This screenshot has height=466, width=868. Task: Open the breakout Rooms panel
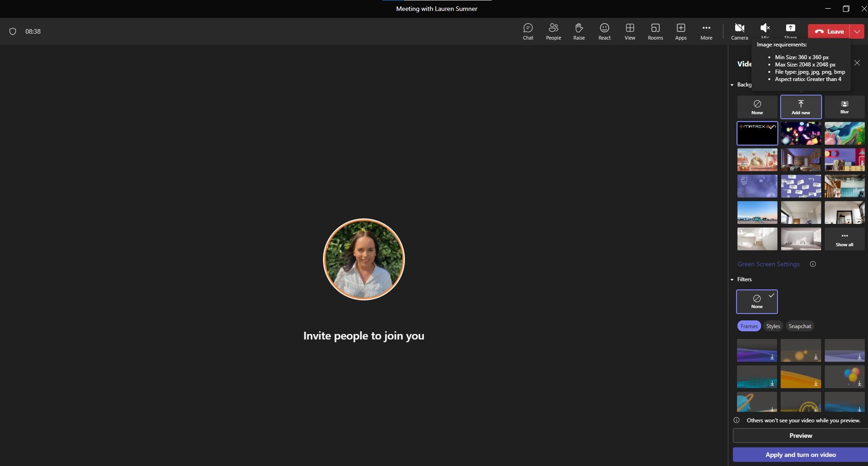tap(655, 31)
